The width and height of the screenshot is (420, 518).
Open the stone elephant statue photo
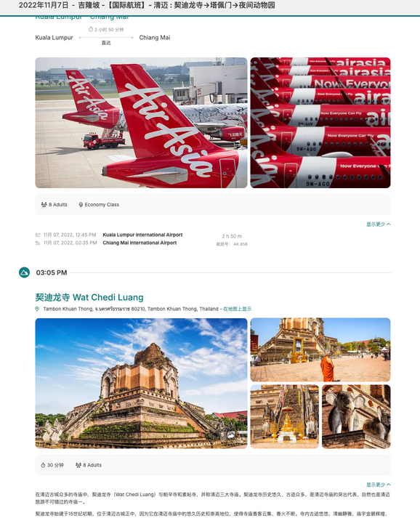(x=356, y=416)
